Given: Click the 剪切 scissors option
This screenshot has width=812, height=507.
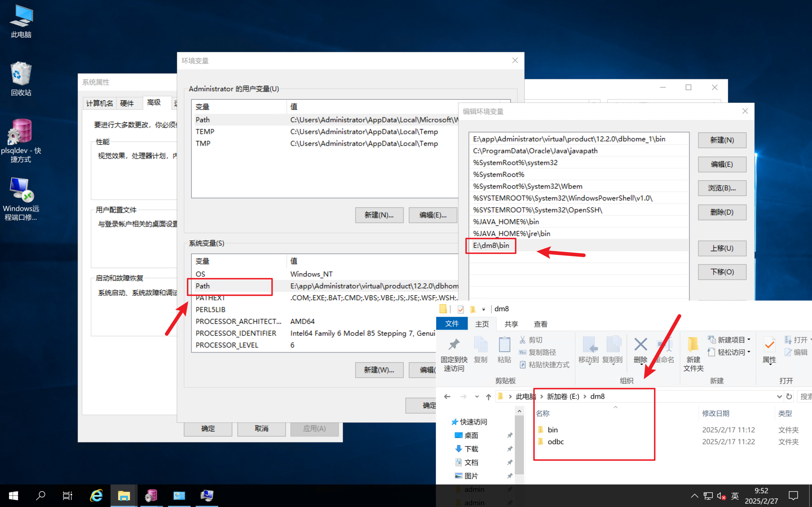Looking at the screenshot, I should (531, 340).
